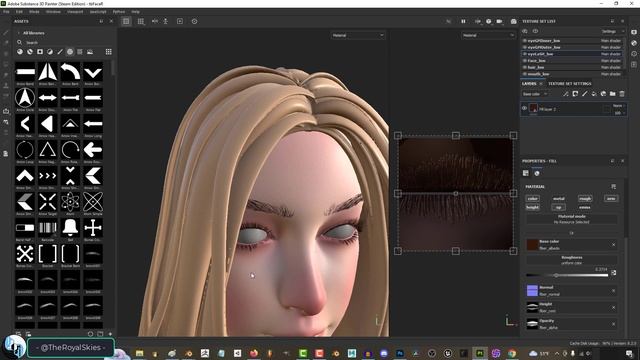640x360 pixels.
Task: Filter assets by alphas icon
Action: (70, 52)
